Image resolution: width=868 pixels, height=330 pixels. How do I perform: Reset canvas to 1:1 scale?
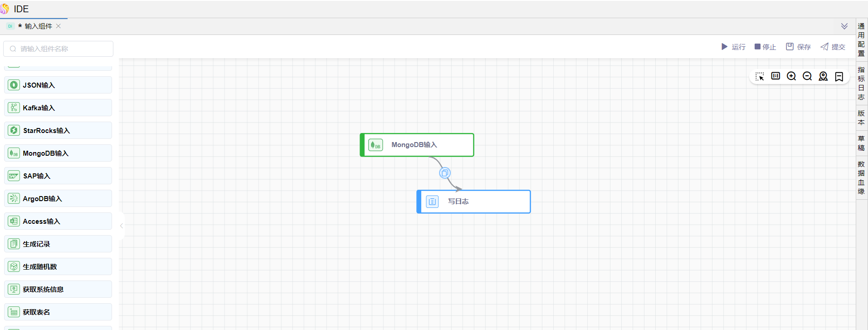coord(775,76)
